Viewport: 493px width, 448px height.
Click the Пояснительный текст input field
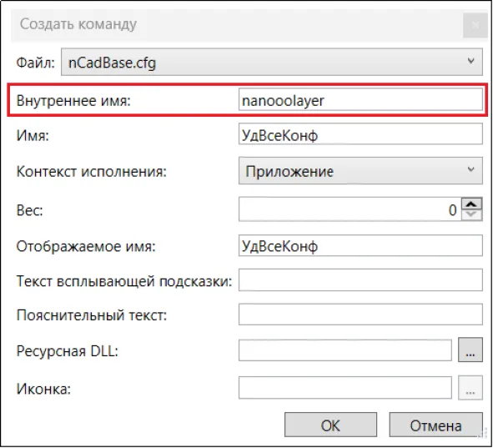tap(360, 314)
